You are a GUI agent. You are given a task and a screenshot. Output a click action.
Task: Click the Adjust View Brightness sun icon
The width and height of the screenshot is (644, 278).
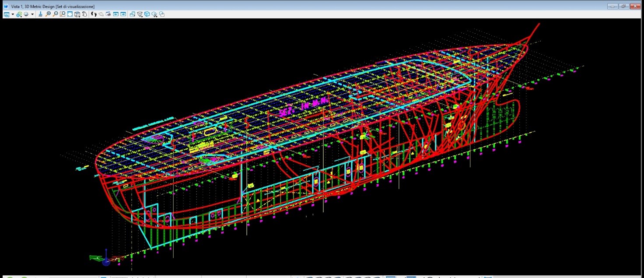26,14
